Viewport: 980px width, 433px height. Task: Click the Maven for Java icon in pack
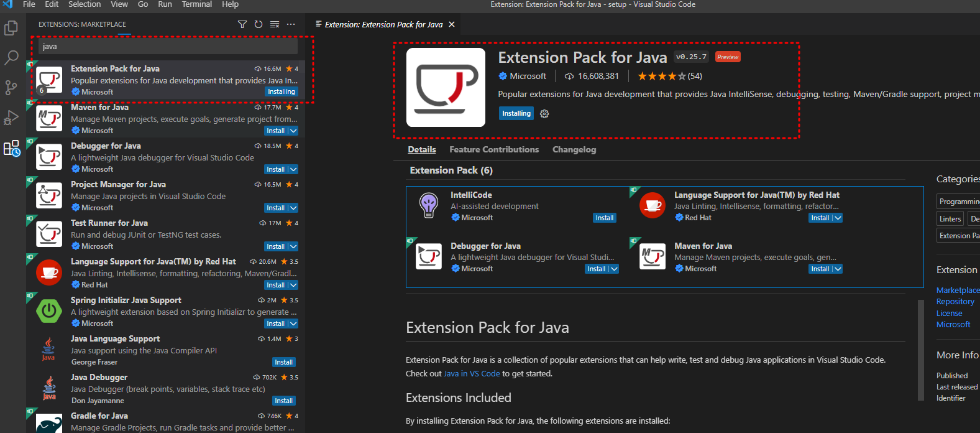(x=653, y=256)
